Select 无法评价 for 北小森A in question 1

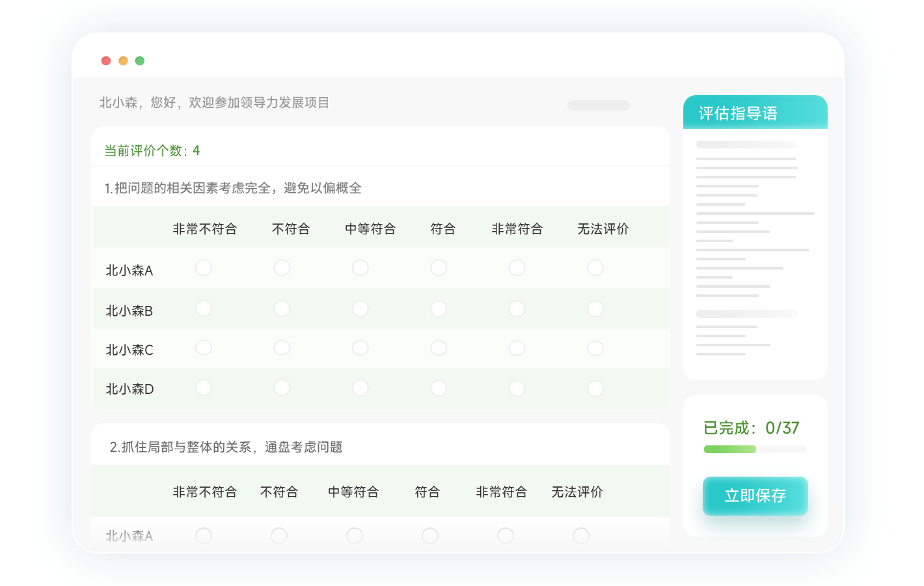[595, 268]
